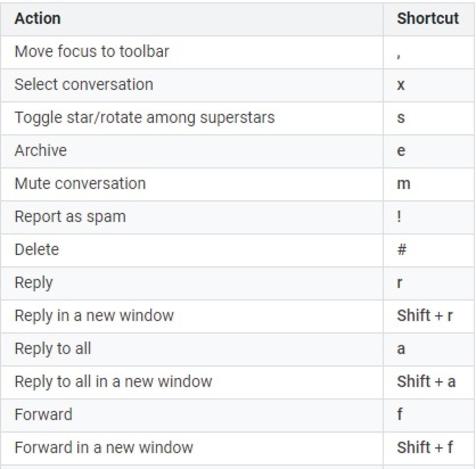Select the "Reply to all" action cell

click(x=53, y=349)
